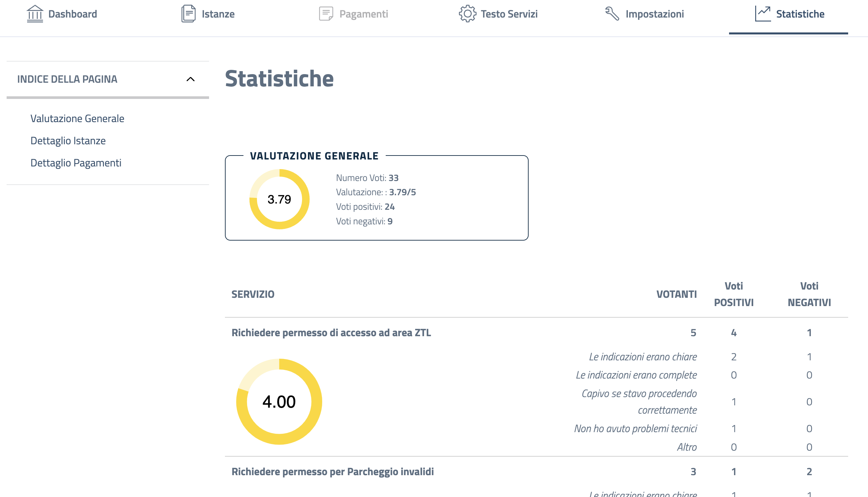The height and width of the screenshot is (497, 868).
Task: Jump to Dettaglio Istanze section
Action: [x=68, y=141]
